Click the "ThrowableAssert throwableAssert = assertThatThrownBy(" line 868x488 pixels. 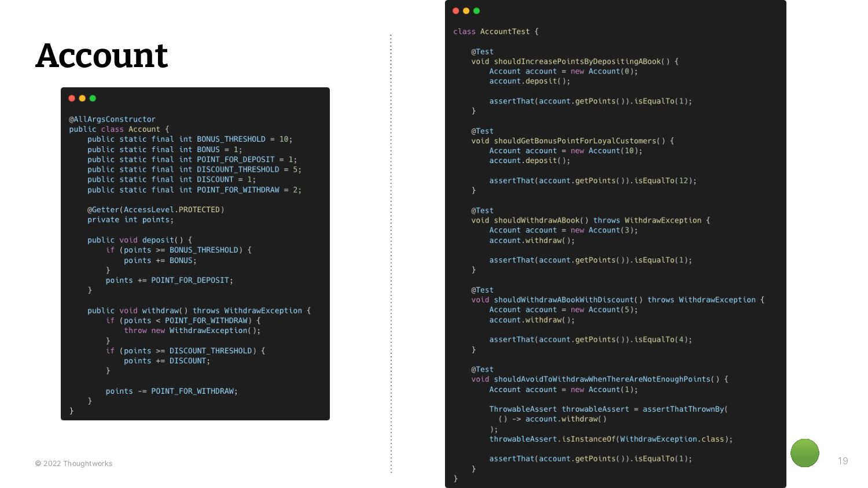click(609, 409)
